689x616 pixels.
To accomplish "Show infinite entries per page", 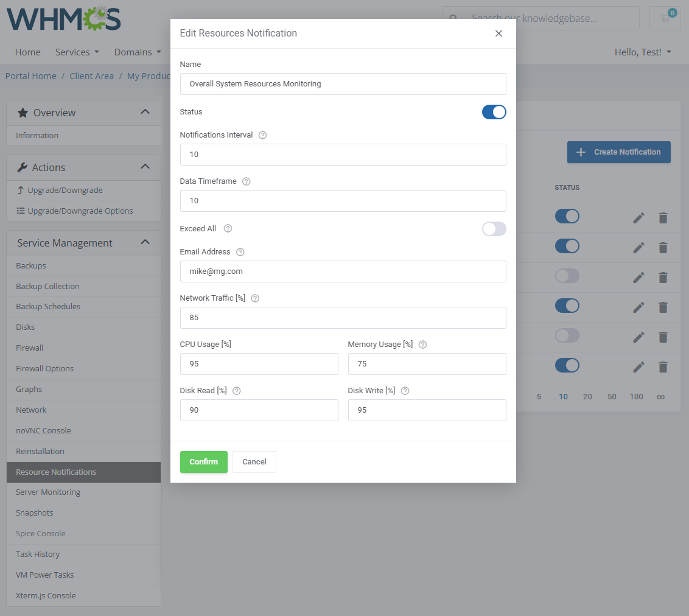I will 660,397.
